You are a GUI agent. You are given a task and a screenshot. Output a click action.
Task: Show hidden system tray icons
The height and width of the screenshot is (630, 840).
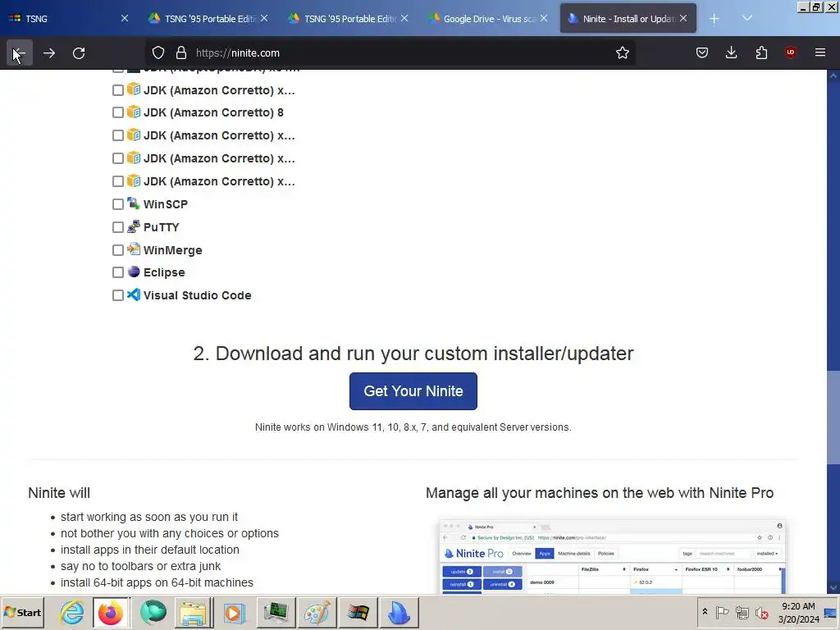705,612
